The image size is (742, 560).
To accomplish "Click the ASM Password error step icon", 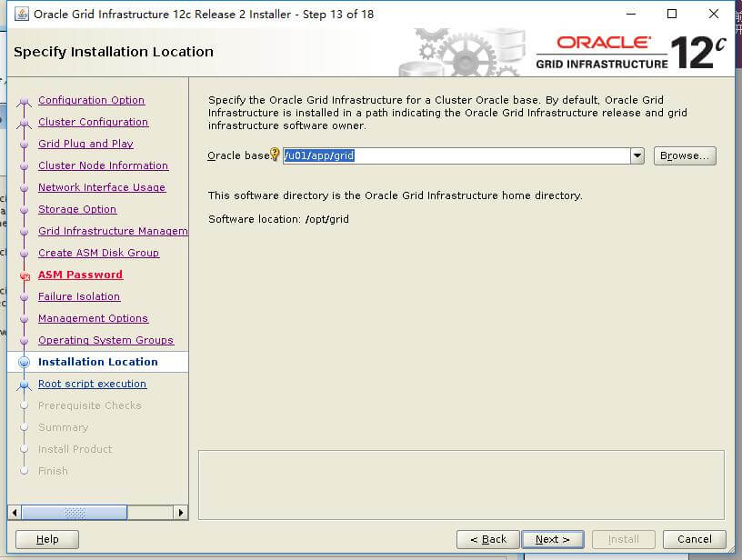I will click(x=25, y=275).
